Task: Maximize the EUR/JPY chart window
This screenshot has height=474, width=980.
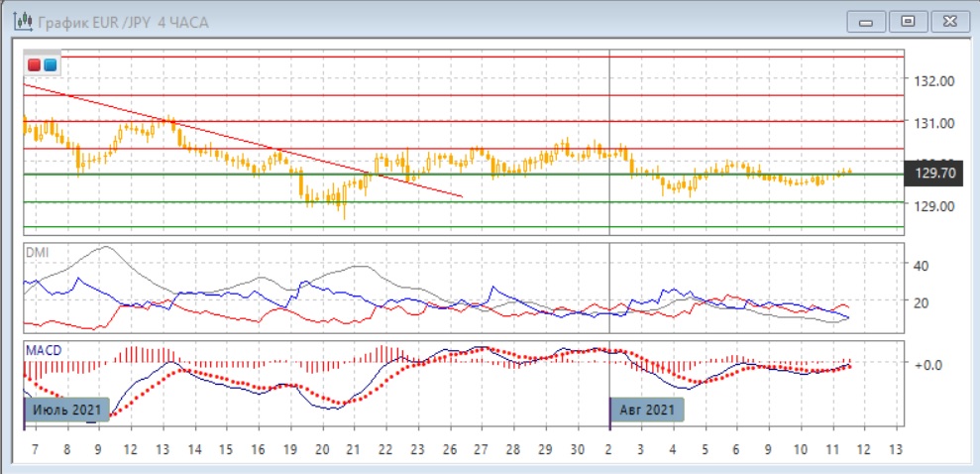Action: tap(907, 20)
